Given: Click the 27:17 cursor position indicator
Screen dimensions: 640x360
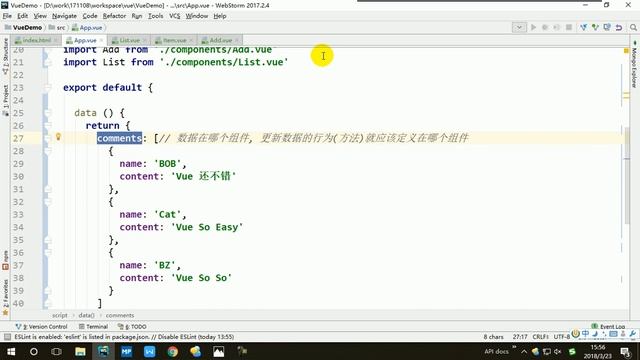Looking at the screenshot, I should pyautogui.click(x=520, y=337).
